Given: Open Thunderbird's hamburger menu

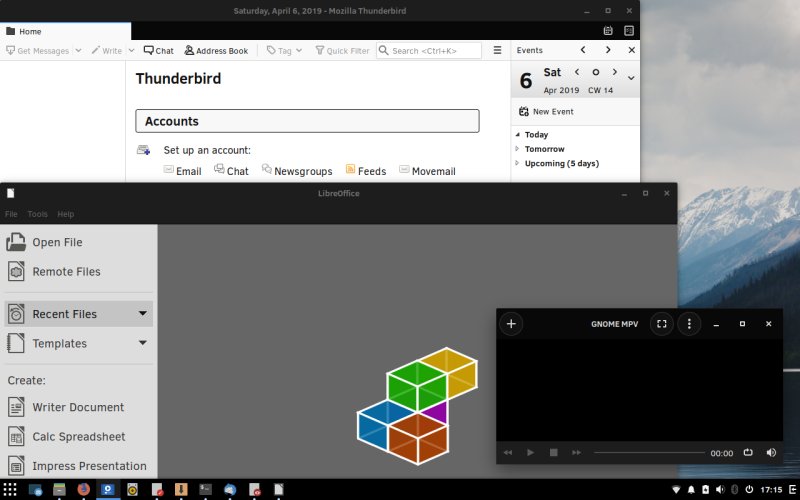Looking at the screenshot, I should (x=497, y=50).
